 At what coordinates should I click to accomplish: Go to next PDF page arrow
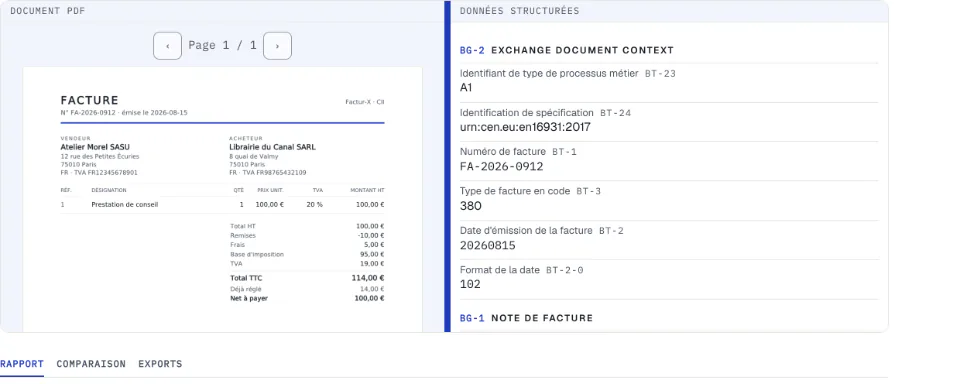(x=277, y=46)
